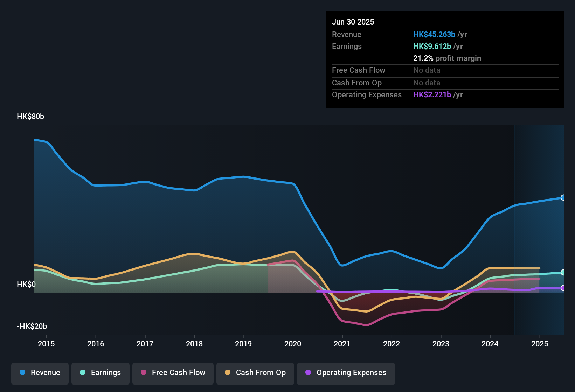
Task: Click the Operating Expenses endpoint marker
Action: coord(563,288)
